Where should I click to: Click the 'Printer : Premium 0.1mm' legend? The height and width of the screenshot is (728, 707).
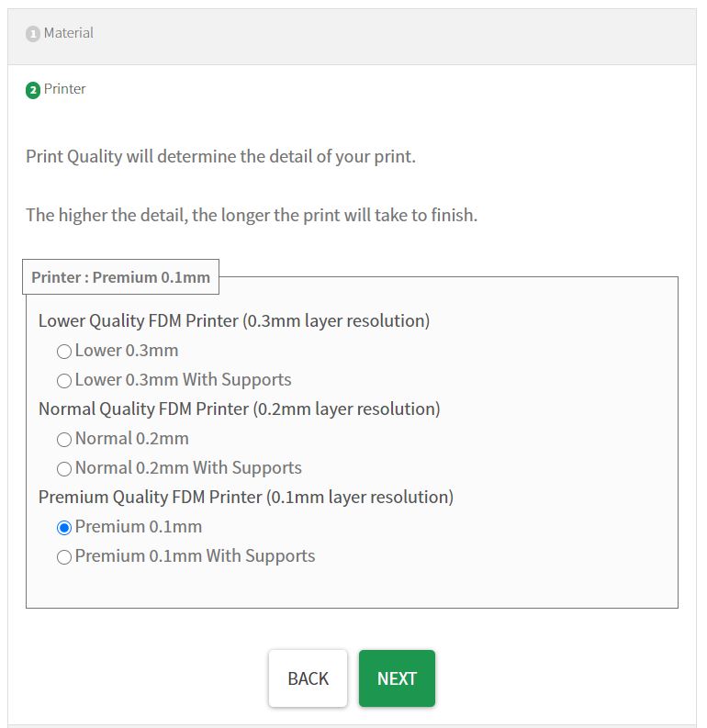tap(120, 276)
